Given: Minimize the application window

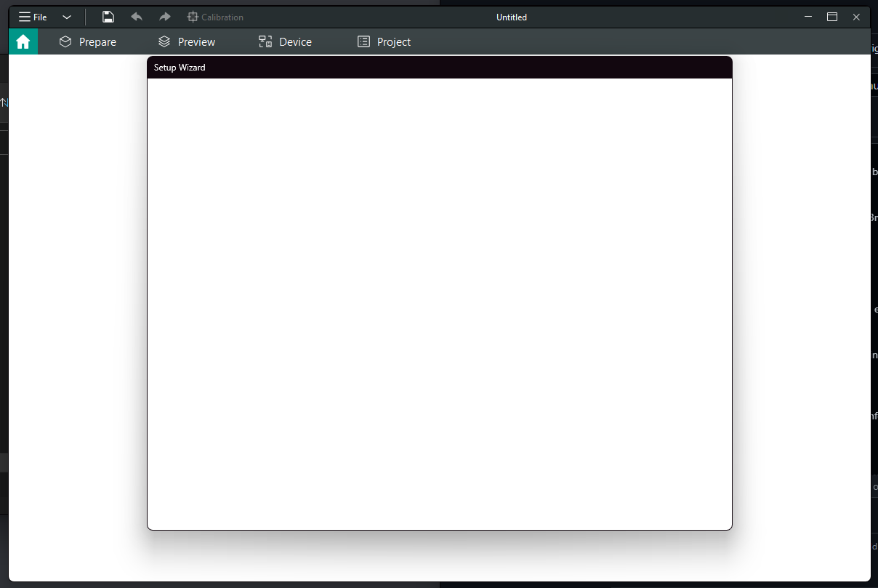Looking at the screenshot, I should pos(807,17).
